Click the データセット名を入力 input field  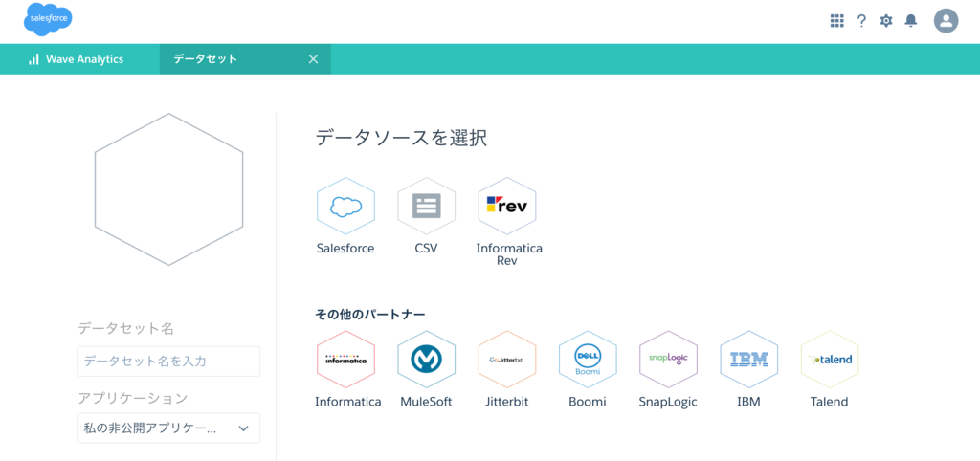click(x=168, y=362)
